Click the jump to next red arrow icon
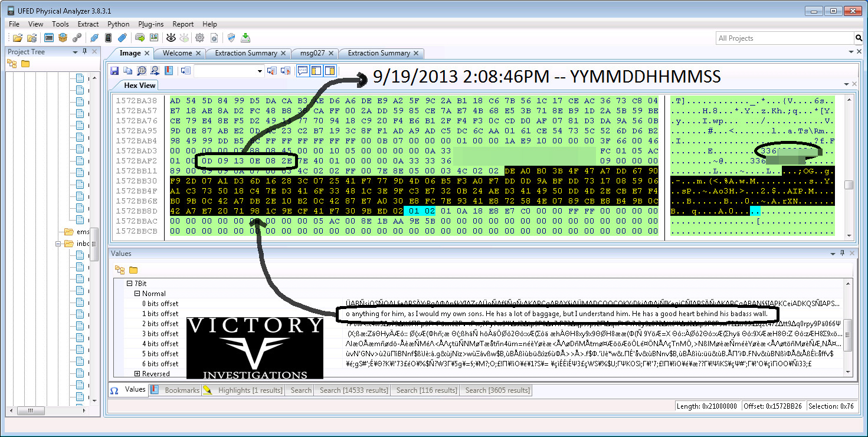868x437 pixels. click(286, 71)
